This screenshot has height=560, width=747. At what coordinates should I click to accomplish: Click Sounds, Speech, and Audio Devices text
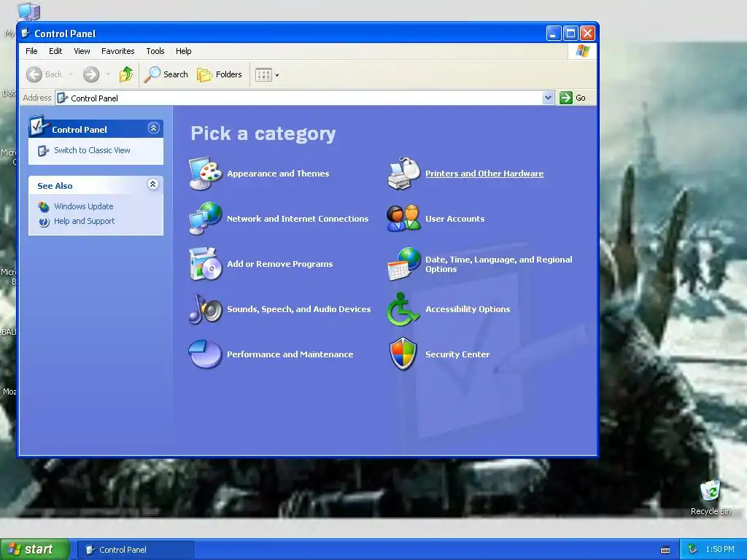[x=298, y=309]
